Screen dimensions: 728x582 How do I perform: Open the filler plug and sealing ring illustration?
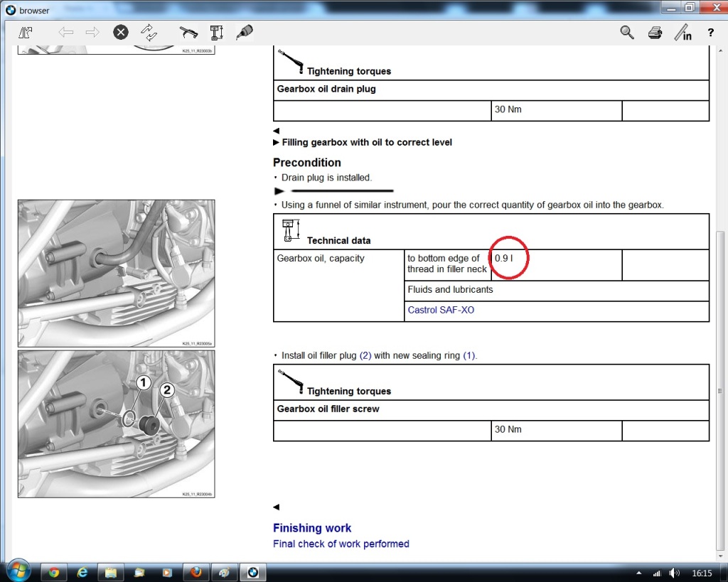pyautogui.click(x=116, y=424)
